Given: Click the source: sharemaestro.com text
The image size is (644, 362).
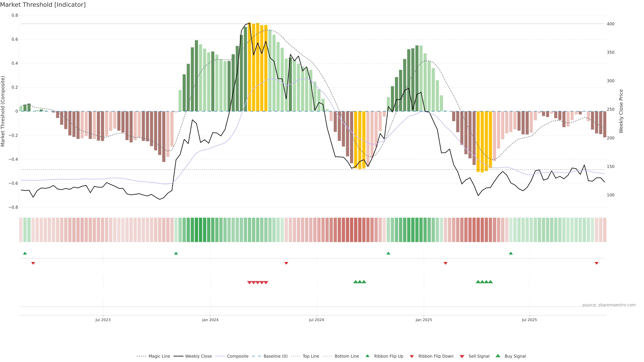Looking at the screenshot, I should pos(609,305).
